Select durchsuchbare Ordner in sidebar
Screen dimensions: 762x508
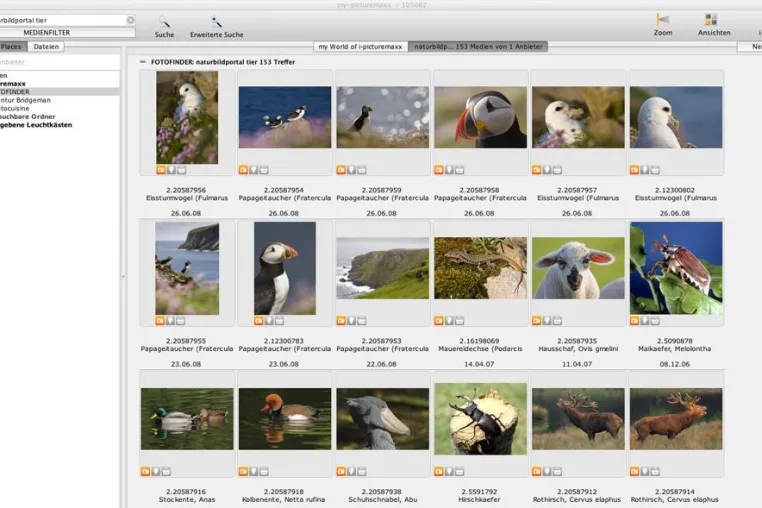coord(59,117)
